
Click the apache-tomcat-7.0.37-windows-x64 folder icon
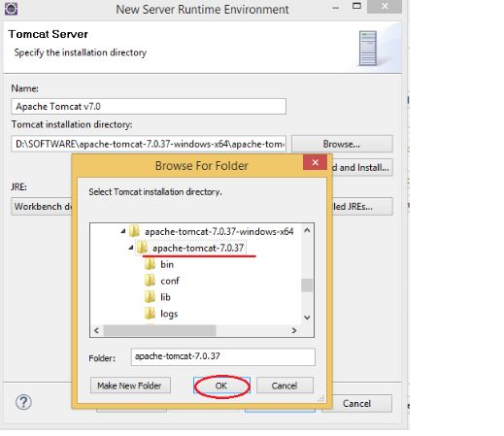[134, 231]
